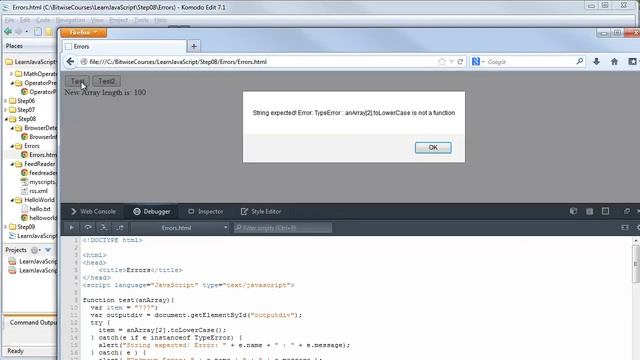640x360 pixels.
Task: Expand Step07 folder in Places
Action: click(x=6, y=110)
